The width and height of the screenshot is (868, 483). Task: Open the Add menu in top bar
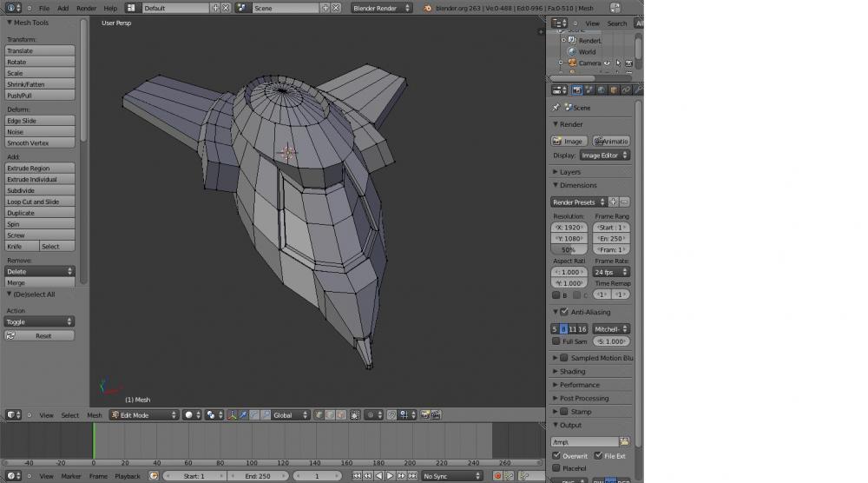coord(63,9)
